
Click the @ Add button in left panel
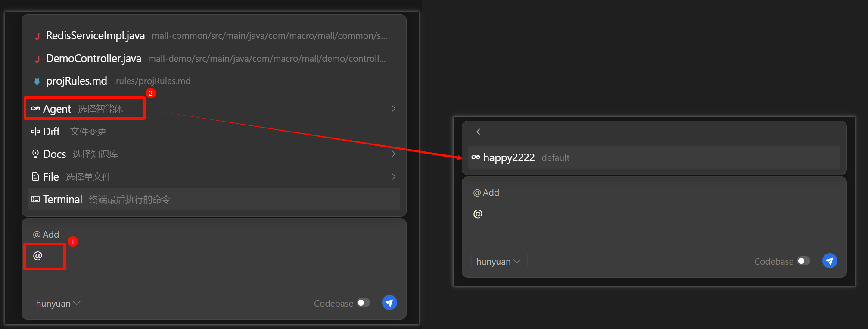[x=46, y=235]
